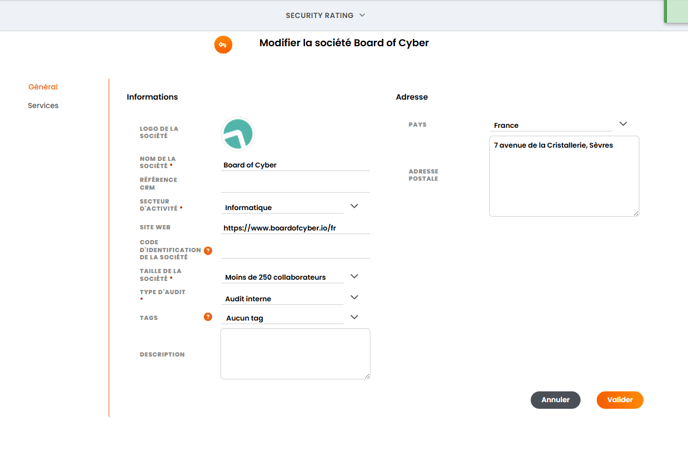The height and width of the screenshot is (461, 688).
Task: Open the Type d'audit dropdown
Action: [x=354, y=298]
